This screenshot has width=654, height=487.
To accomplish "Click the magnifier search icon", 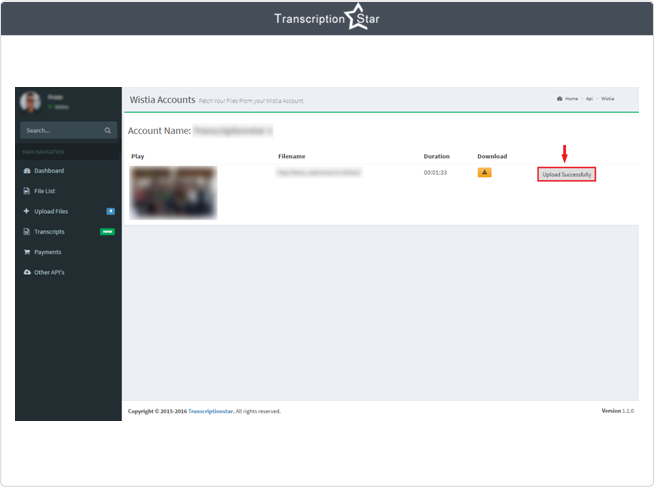I will (x=108, y=131).
